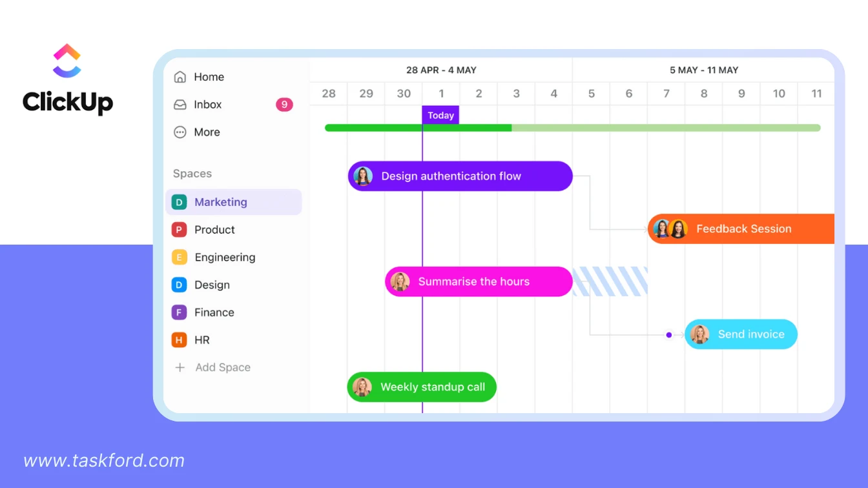868x488 pixels.
Task: Select the purple F Finance space icon
Action: pyautogui.click(x=179, y=312)
